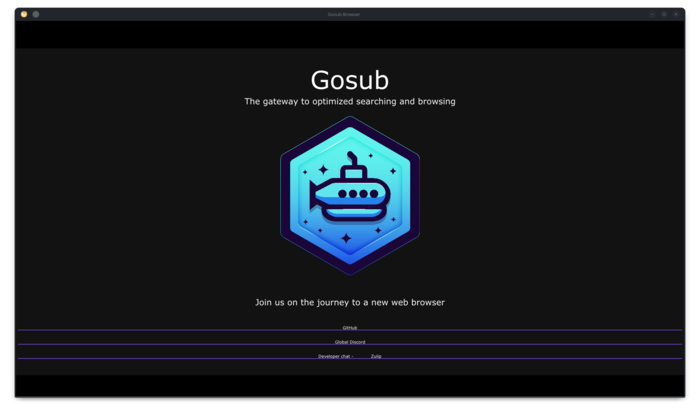The height and width of the screenshot is (419, 700).
Task: Open the GitHub link
Action: coord(350,328)
